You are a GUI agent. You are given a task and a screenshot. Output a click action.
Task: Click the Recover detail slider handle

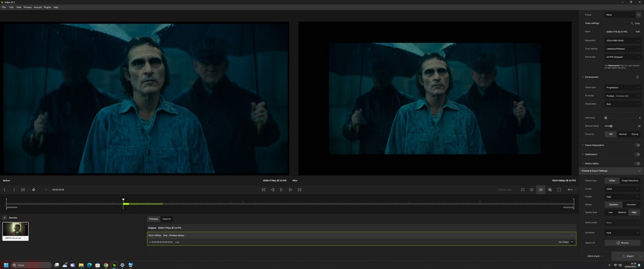611,126
